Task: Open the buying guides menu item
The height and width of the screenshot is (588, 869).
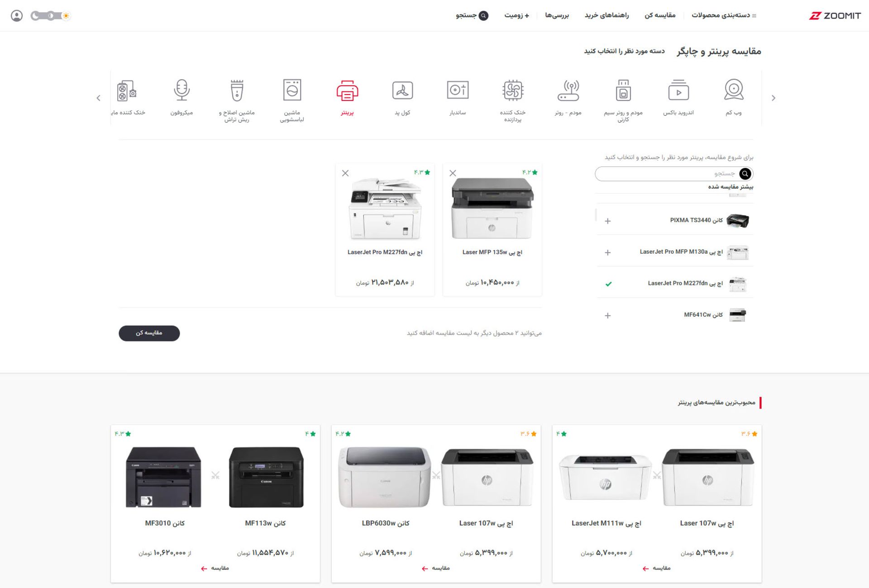Action: pos(606,15)
